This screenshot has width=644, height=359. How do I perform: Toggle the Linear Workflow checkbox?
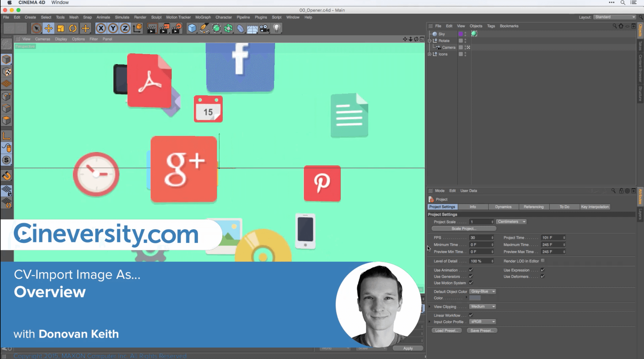pyautogui.click(x=471, y=315)
